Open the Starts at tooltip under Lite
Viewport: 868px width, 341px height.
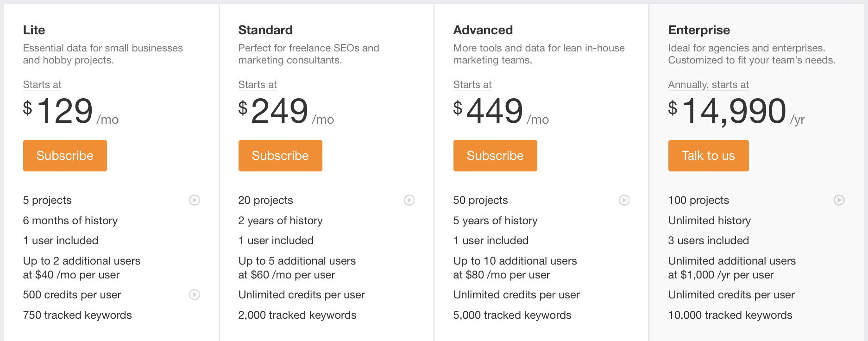point(42,85)
